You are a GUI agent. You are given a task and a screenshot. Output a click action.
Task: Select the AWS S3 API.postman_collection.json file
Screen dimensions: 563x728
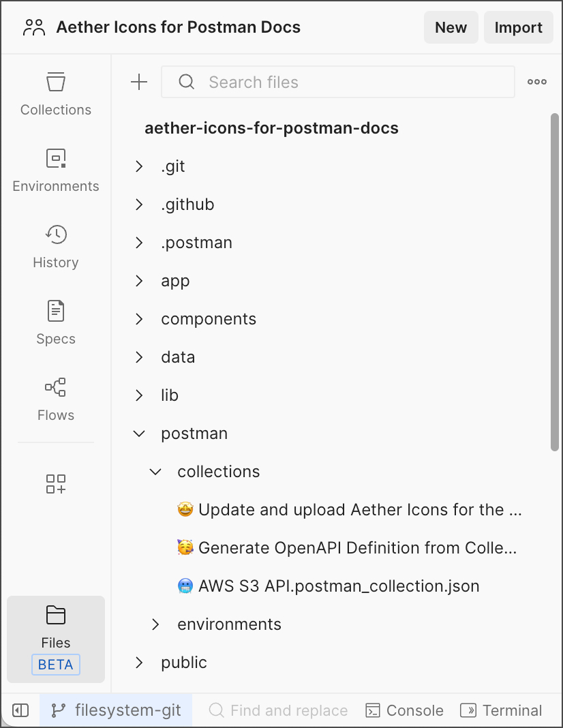338,586
